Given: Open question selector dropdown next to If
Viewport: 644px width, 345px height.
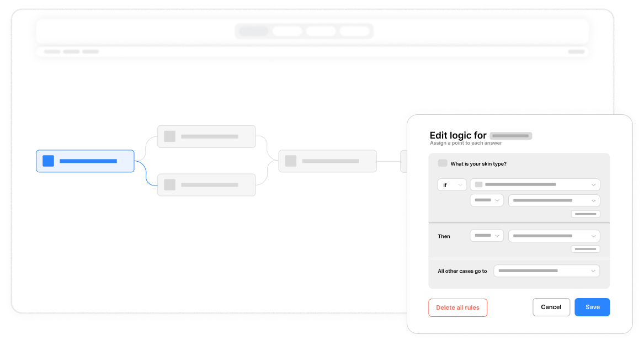Looking at the screenshot, I should pyautogui.click(x=535, y=185).
